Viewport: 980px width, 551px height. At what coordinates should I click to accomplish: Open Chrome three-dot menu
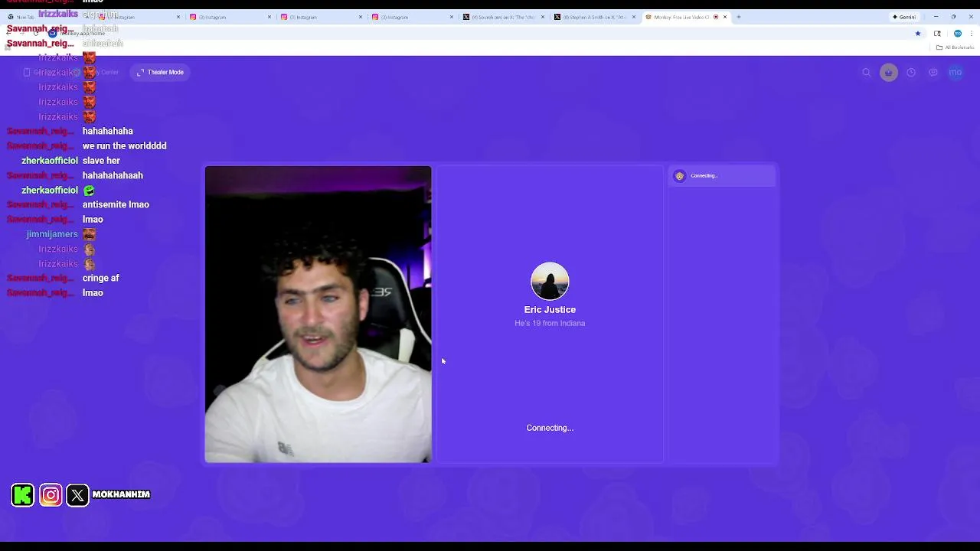(971, 34)
